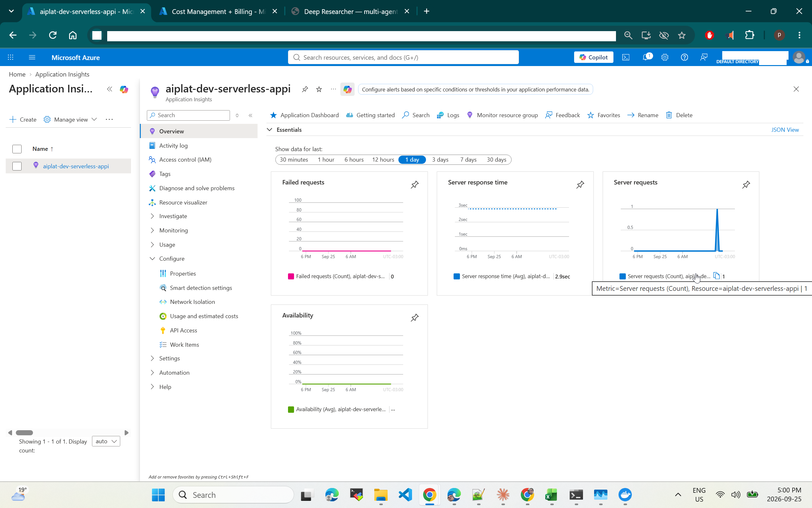The height and width of the screenshot is (508, 812).
Task: Pin the Failed requests chart
Action: pyautogui.click(x=414, y=184)
